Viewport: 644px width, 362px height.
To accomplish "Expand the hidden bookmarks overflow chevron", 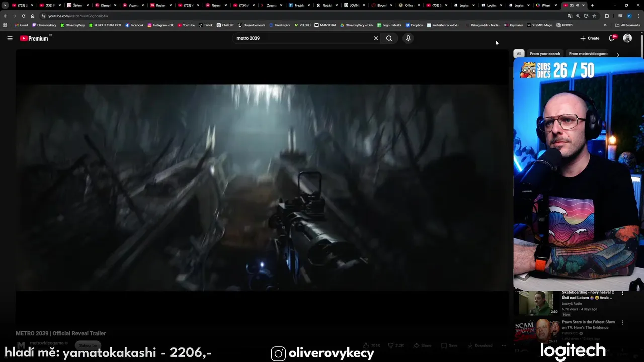I will 605,25.
